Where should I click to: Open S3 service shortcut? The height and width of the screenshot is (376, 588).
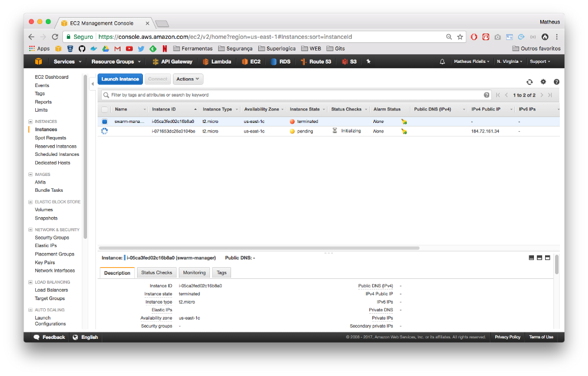pyautogui.click(x=349, y=62)
